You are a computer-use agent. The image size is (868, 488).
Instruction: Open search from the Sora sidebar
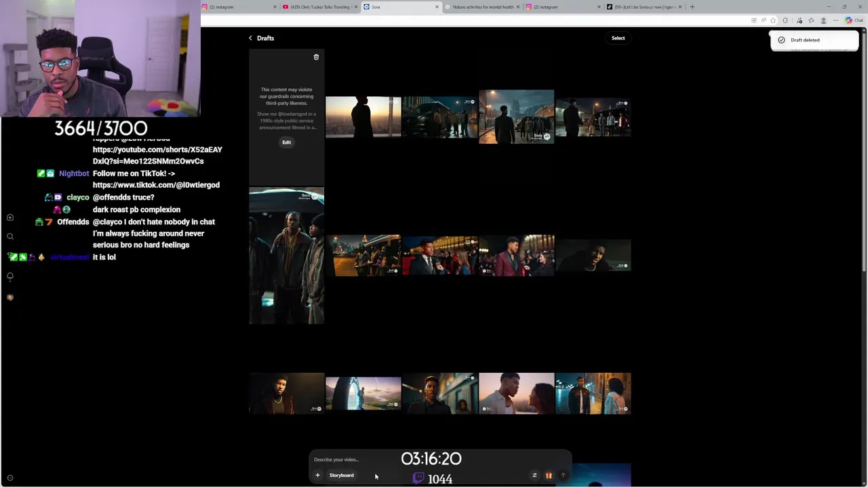click(x=10, y=237)
